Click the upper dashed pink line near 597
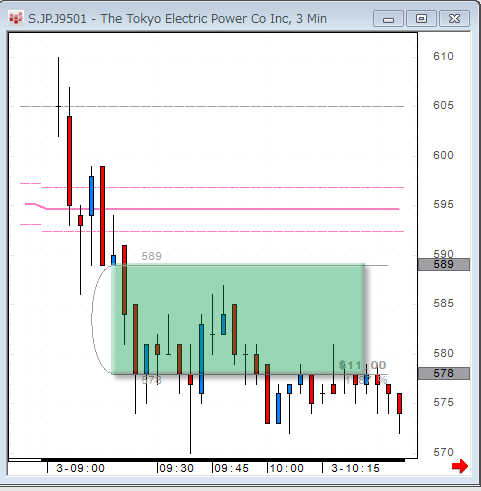This screenshot has width=481, height=491. pos(223,188)
